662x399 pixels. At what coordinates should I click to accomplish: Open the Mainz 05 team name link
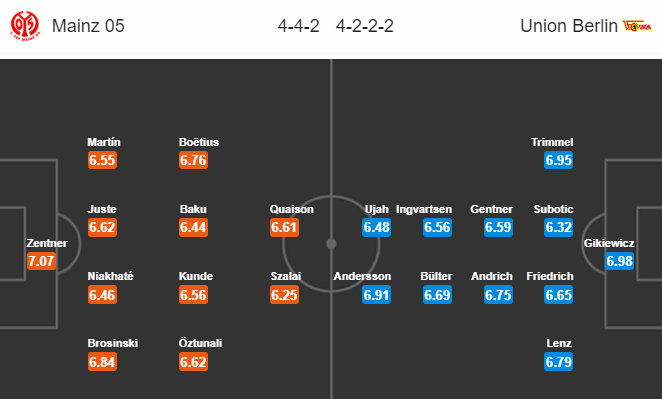pos(88,26)
